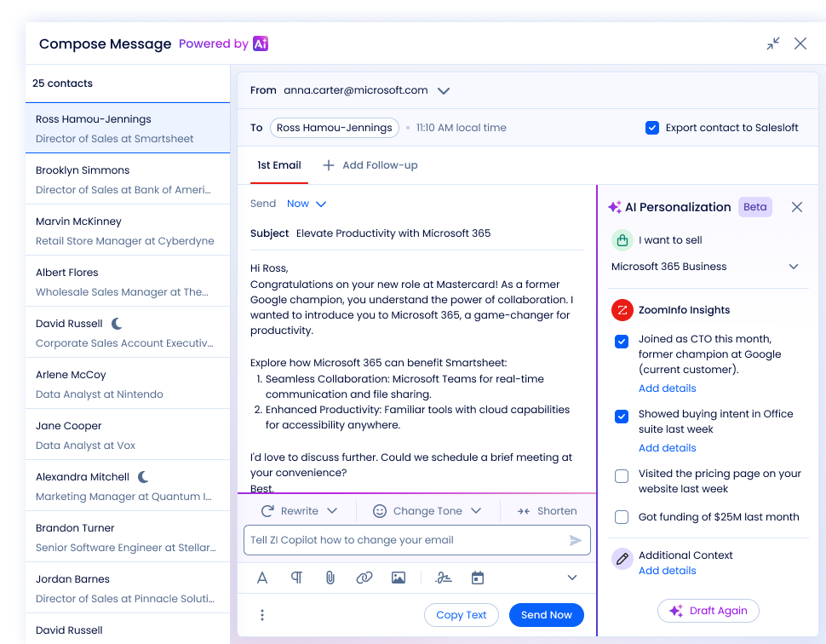Click the send arrow in the Copilot prompt box
The height and width of the screenshot is (644, 826).
tap(576, 540)
